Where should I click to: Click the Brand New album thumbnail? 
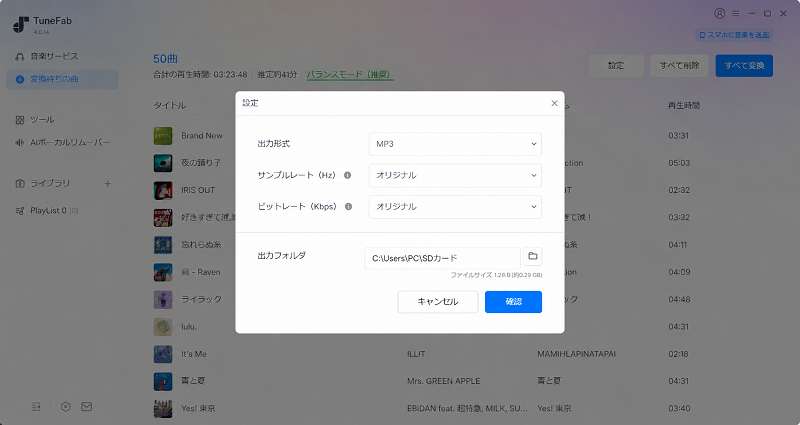tap(163, 136)
